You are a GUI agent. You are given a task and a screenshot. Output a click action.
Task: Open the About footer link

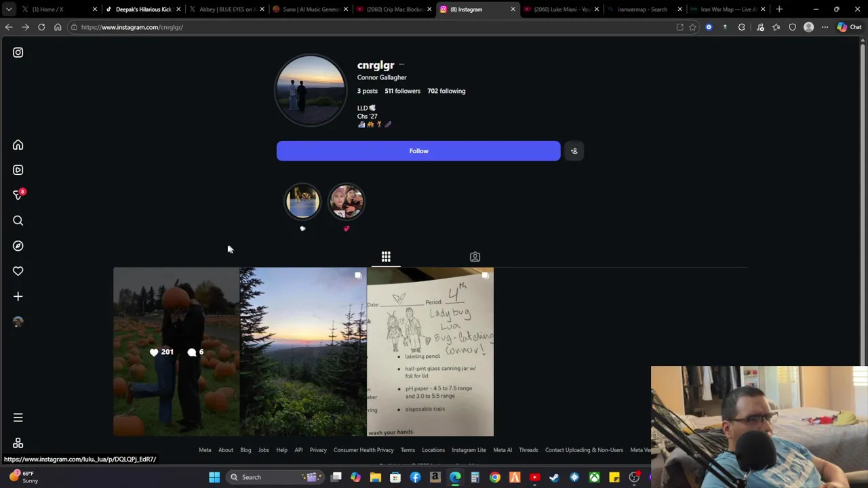coord(226,450)
